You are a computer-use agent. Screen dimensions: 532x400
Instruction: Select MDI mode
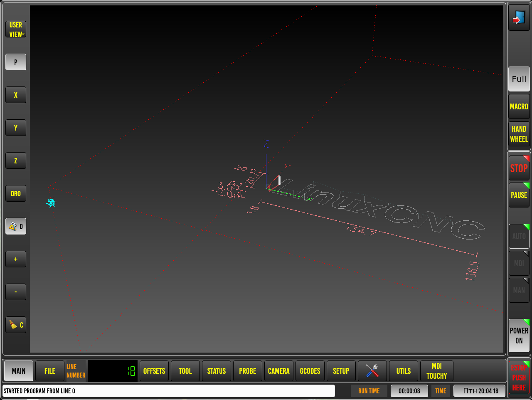coord(519,263)
